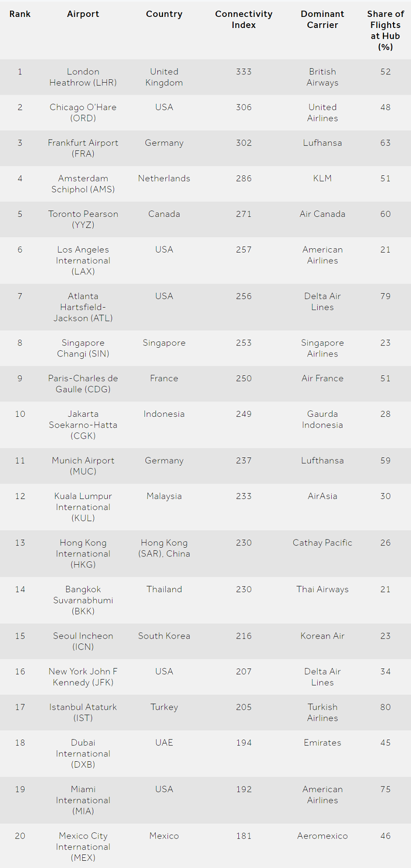The height and width of the screenshot is (868, 411).
Task: Select Amsterdam Schiphol (AMS) airport cell
Action: [x=83, y=184]
